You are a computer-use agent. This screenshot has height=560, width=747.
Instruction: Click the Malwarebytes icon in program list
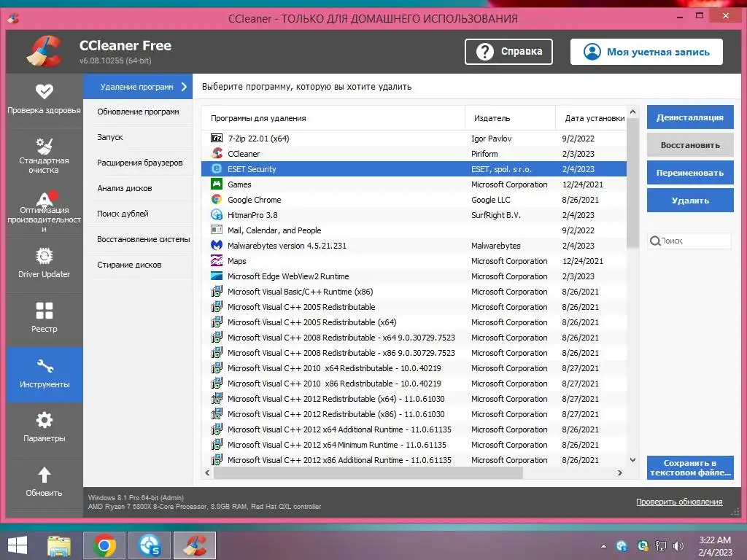point(217,245)
